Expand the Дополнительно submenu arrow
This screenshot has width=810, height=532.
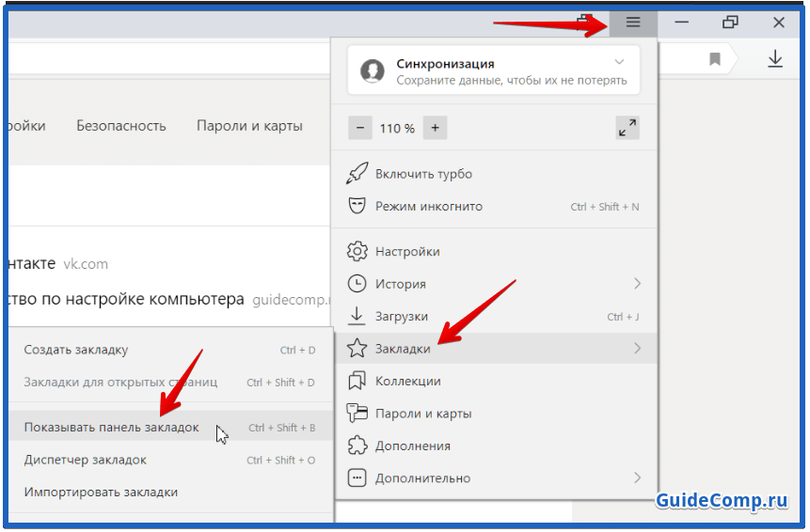pos(637,477)
